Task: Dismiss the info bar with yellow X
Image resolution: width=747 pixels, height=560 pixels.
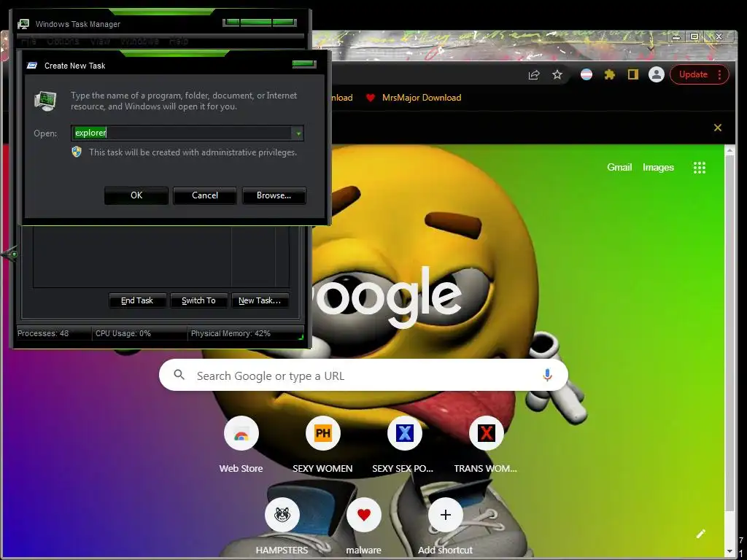Action: pos(718,128)
